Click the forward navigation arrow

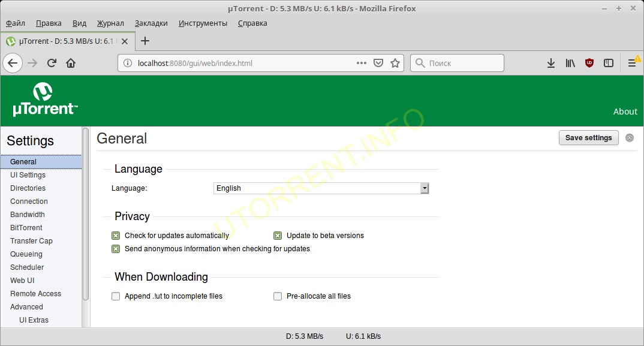32,63
